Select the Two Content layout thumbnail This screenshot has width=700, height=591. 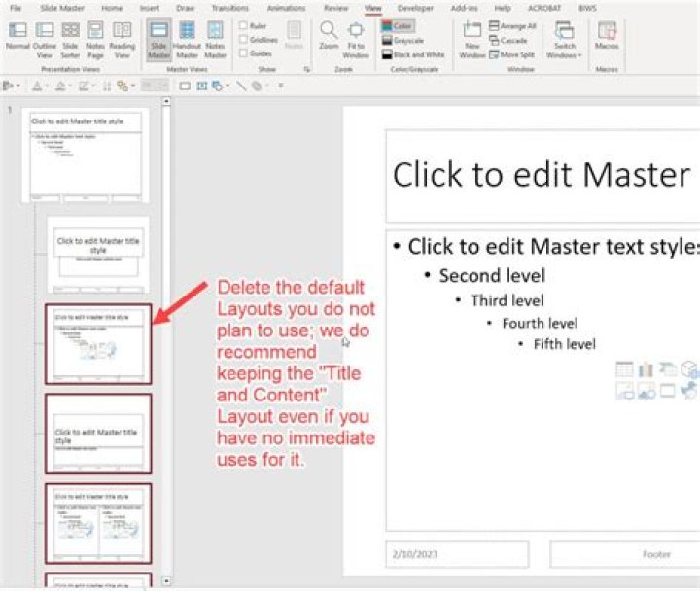pos(98,524)
